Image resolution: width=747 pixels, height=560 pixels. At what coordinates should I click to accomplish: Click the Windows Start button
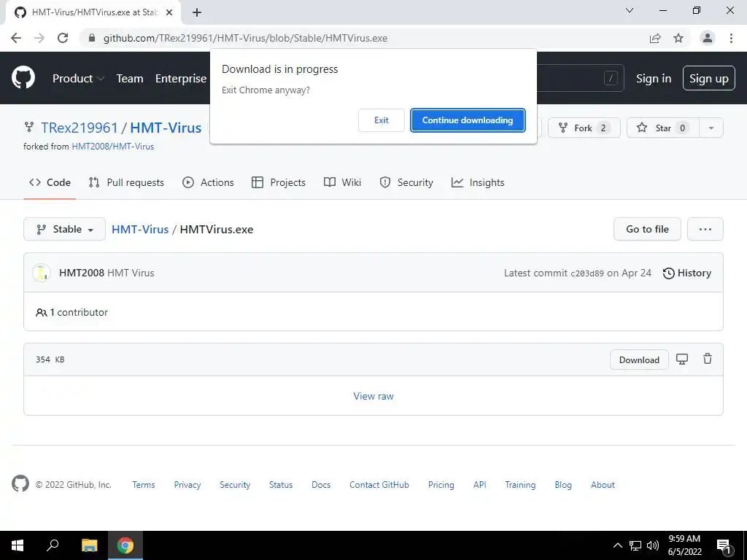tap(18, 545)
